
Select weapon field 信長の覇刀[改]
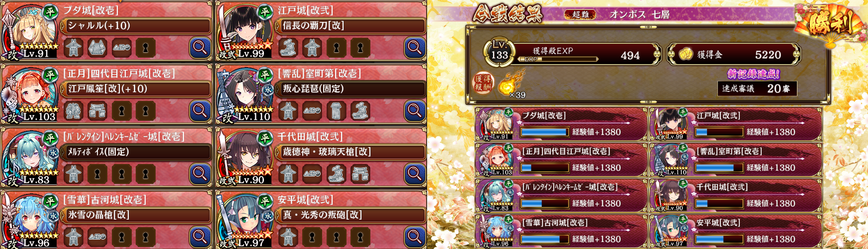point(350,26)
